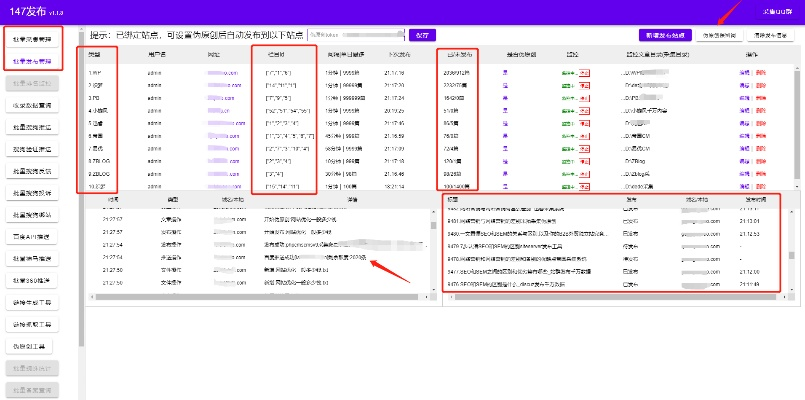Open the 批量360推送 sidebar button

coord(32,281)
